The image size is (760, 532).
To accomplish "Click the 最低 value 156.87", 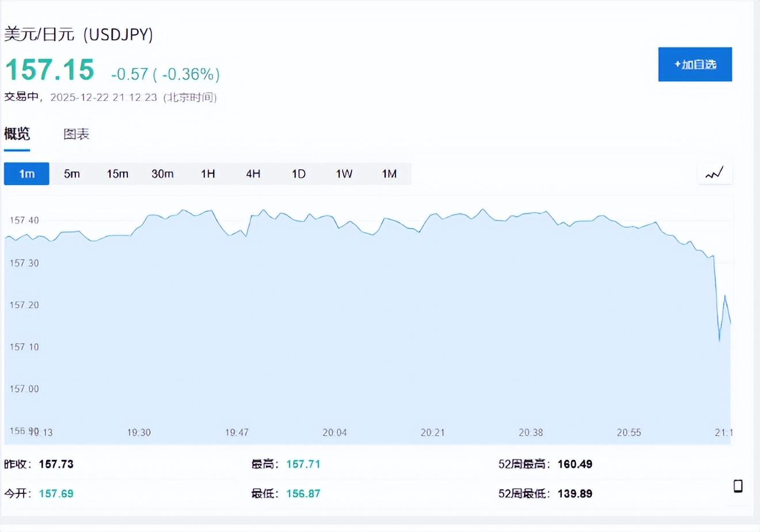I will (303, 493).
